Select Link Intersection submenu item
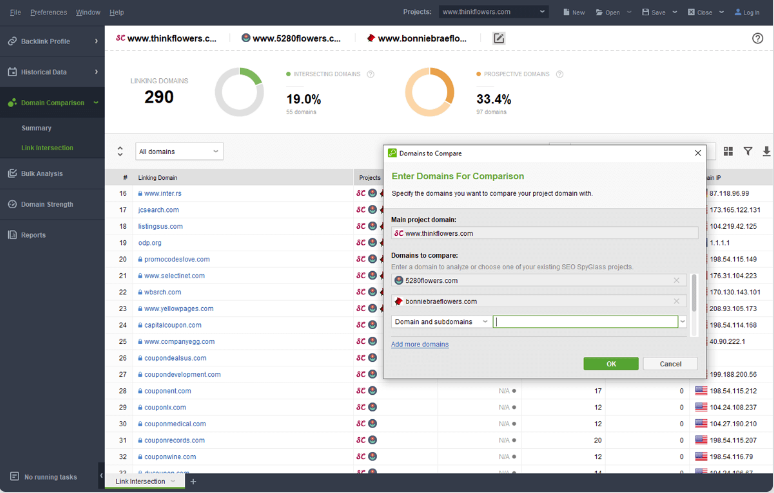This screenshot has width=774, height=493. (x=47, y=148)
